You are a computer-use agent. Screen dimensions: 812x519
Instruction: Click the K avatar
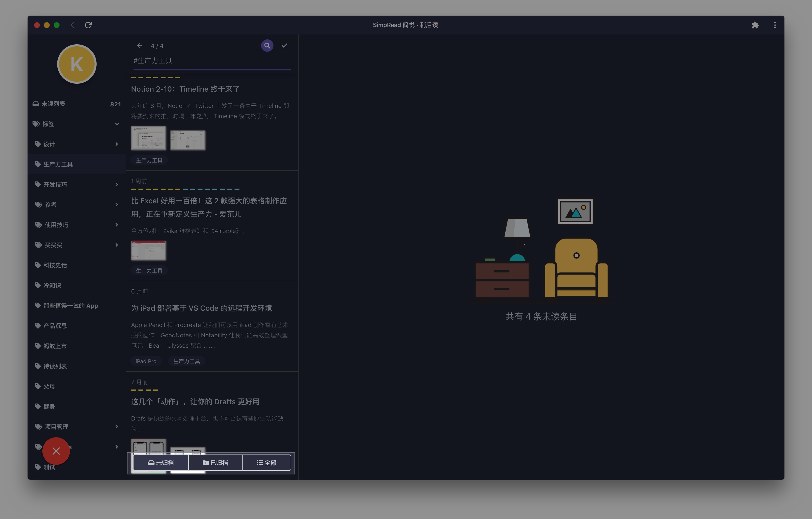coord(77,64)
